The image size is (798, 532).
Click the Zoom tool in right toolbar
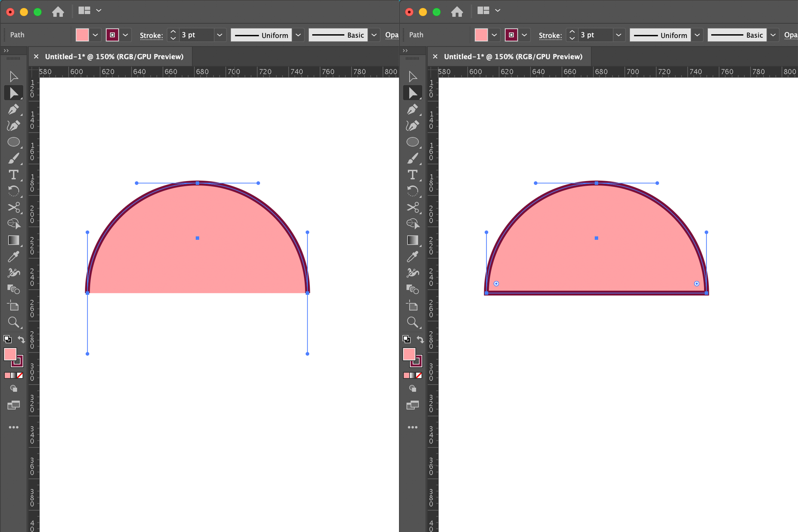tap(412, 322)
